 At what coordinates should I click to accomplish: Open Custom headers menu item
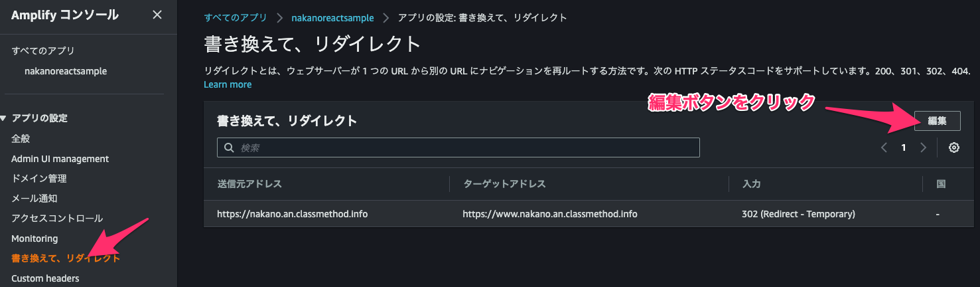(45, 278)
